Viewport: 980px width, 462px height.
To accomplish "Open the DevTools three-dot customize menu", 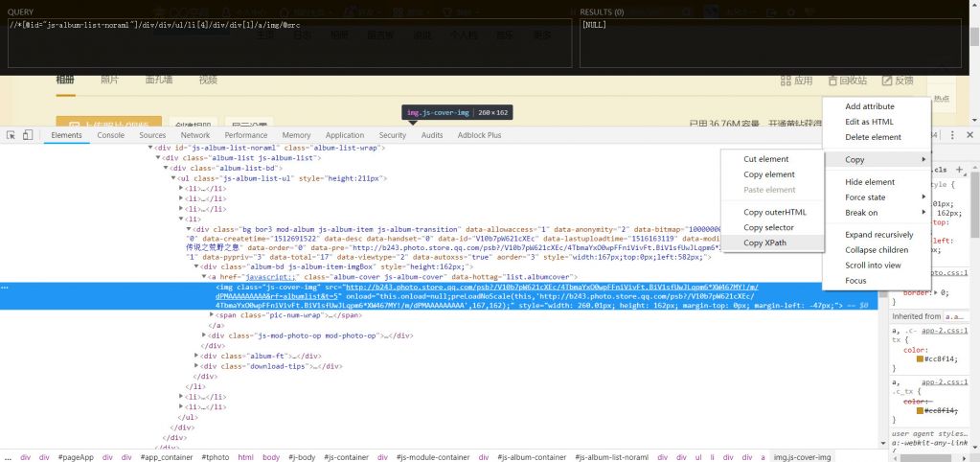I will [x=953, y=135].
